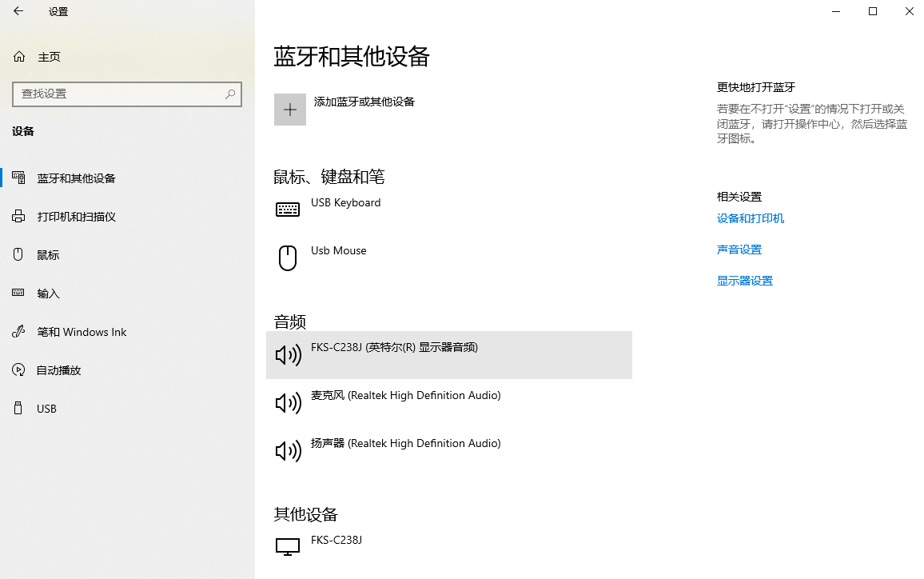The height and width of the screenshot is (579, 924).
Task: Open the 声音设置 link
Action: (739, 249)
